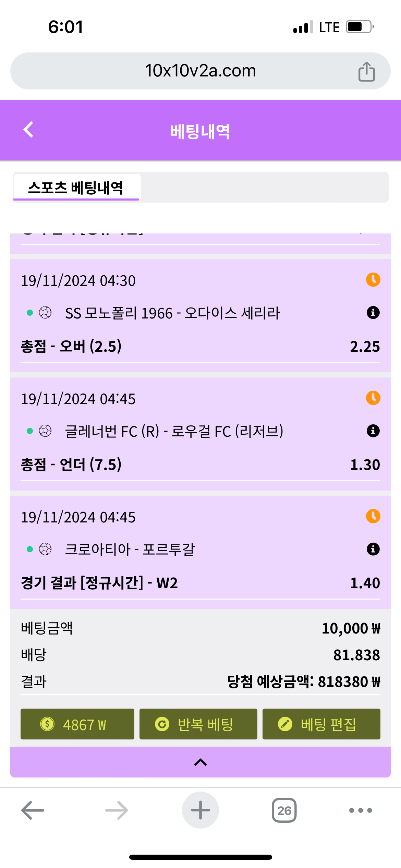Tap the 10x10v2a.com address bar
The height and width of the screenshot is (868, 401).
pyautogui.click(x=200, y=71)
